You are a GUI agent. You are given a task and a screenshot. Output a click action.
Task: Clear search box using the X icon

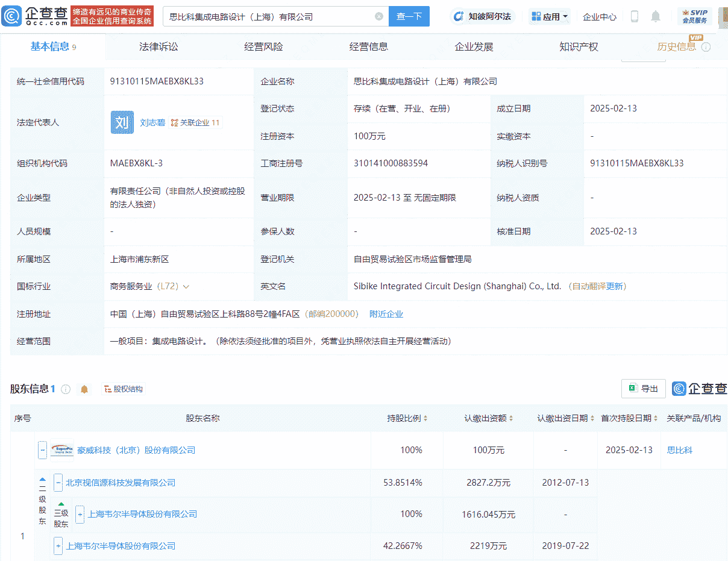[379, 16]
